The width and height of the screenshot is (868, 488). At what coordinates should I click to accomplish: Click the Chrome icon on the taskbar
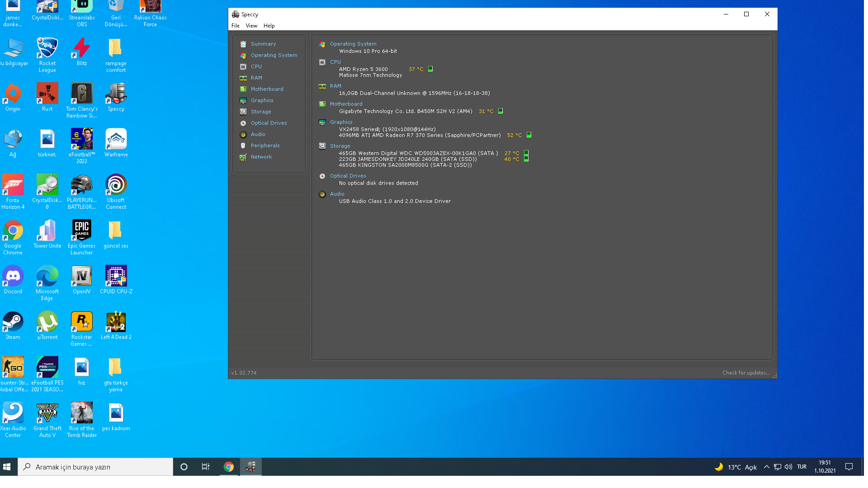pyautogui.click(x=228, y=467)
